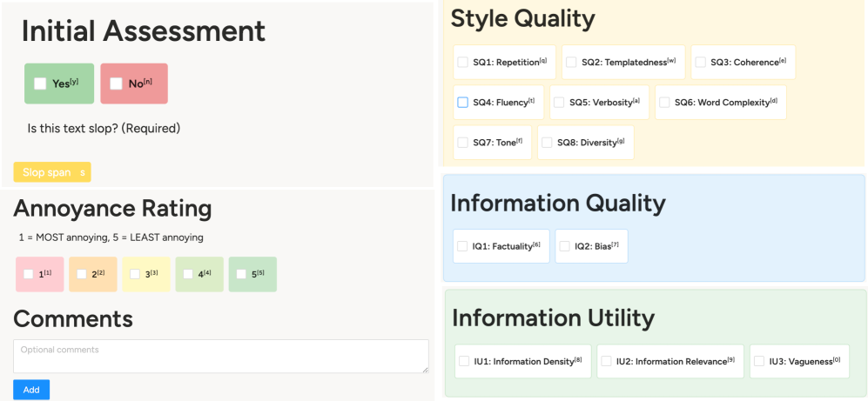Enable SQ2: Templatedness checkbox
The height and width of the screenshot is (401, 868).
pos(571,62)
